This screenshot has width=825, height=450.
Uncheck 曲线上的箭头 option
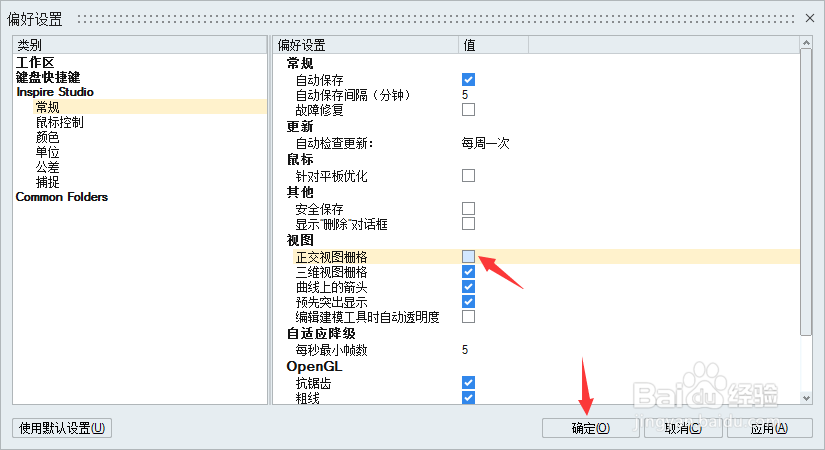pos(468,286)
